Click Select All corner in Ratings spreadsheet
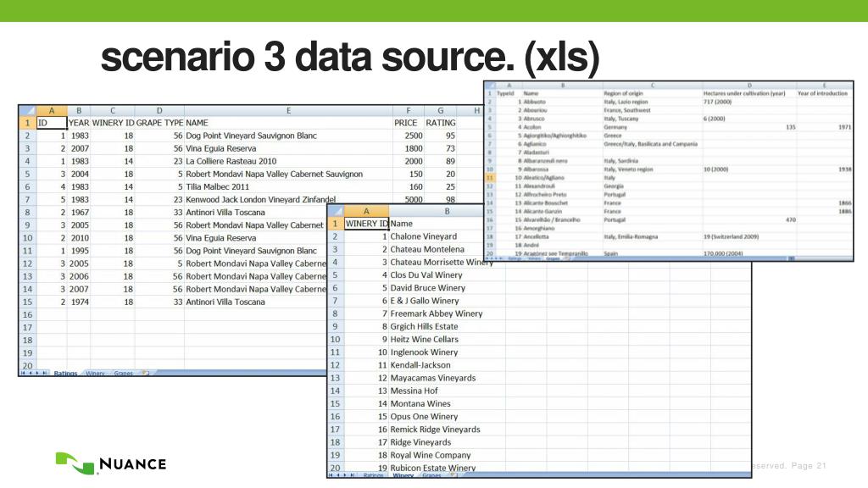Viewport: 868px width, 488px height. (x=27, y=110)
